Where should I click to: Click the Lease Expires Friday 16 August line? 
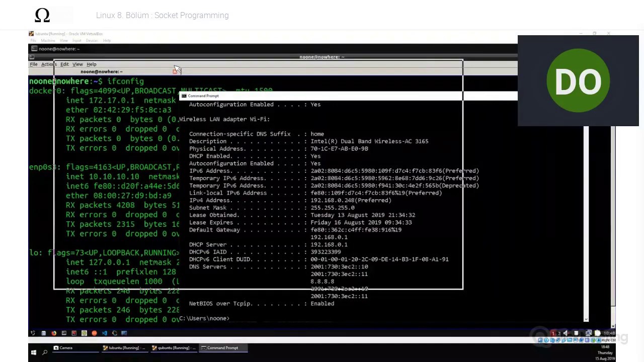pos(300,222)
